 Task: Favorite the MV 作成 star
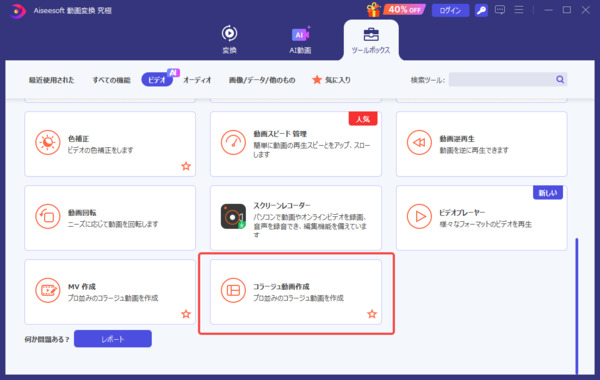[x=186, y=314]
